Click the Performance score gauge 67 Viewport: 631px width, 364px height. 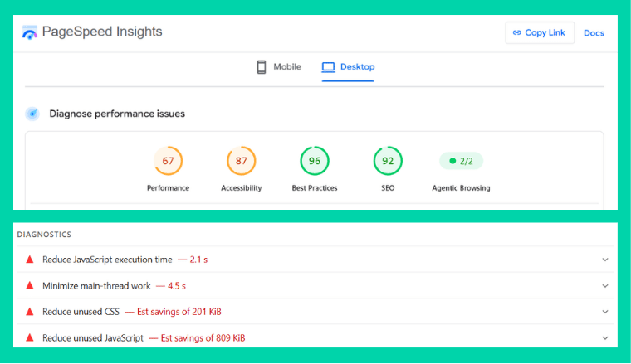tap(169, 161)
